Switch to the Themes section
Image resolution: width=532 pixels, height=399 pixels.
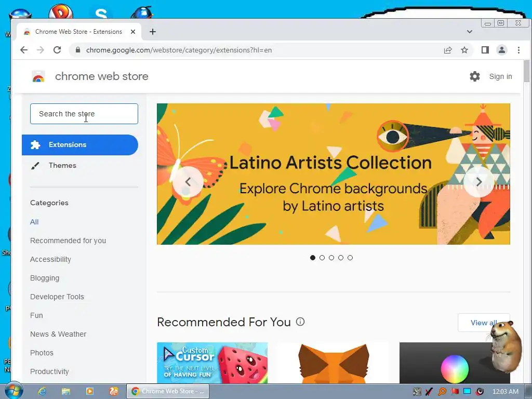tap(62, 166)
